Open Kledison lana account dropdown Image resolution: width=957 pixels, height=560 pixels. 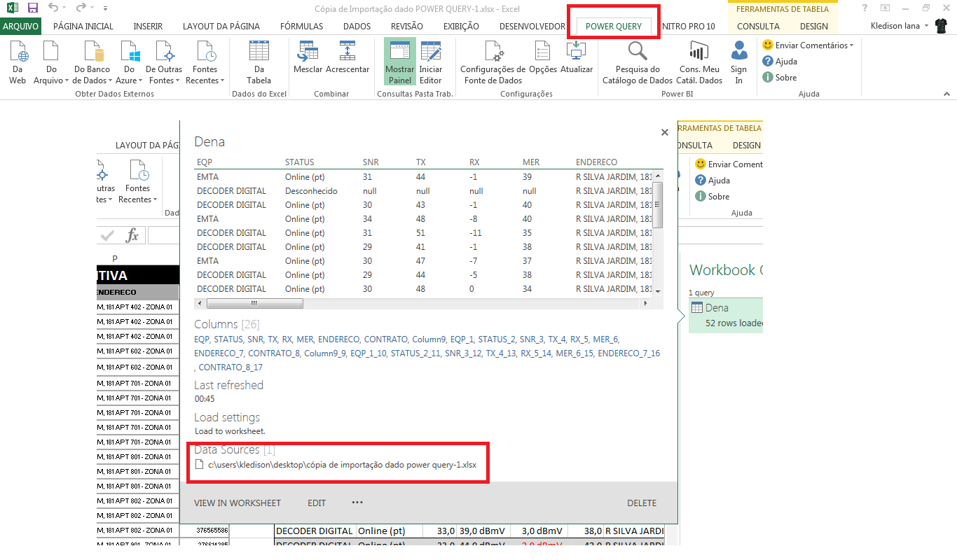(x=900, y=26)
